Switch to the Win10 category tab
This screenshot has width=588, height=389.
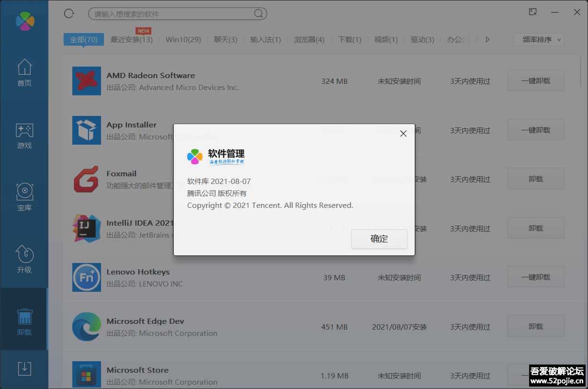[x=183, y=40]
